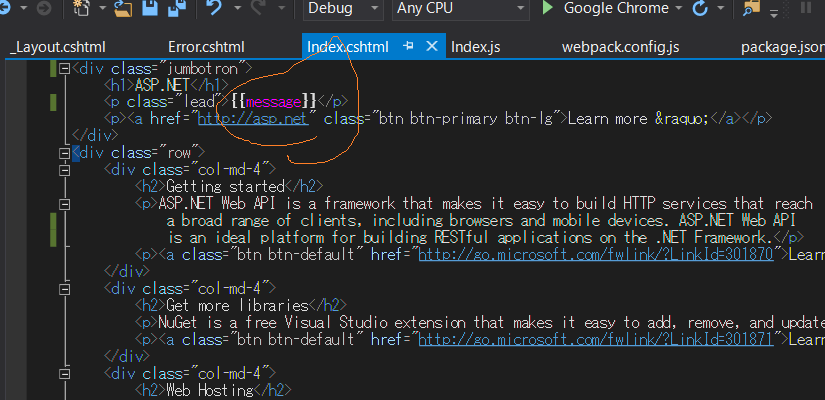
Task: Switch to the _Layout.cshtml tab
Action: (x=58, y=47)
